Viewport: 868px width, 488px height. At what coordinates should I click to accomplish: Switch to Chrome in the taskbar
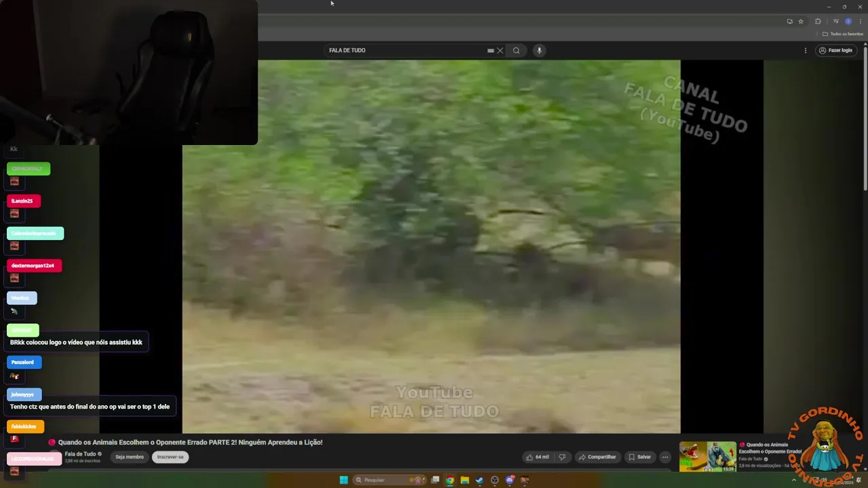[450, 480]
